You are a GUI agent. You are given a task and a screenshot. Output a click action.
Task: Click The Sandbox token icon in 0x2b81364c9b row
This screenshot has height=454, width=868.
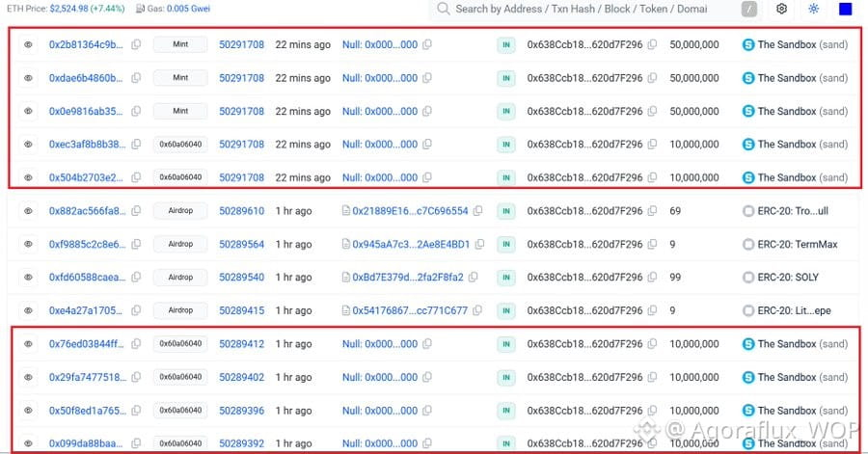(747, 44)
